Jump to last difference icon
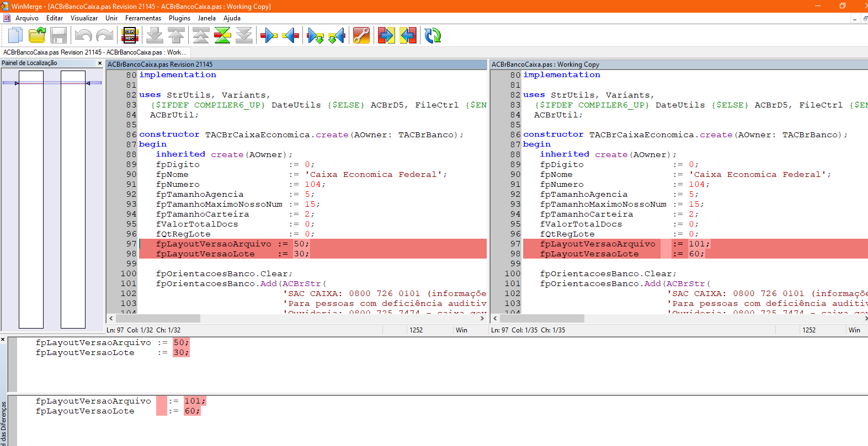This screenshot has width=868, height=446. click(244, 36)
